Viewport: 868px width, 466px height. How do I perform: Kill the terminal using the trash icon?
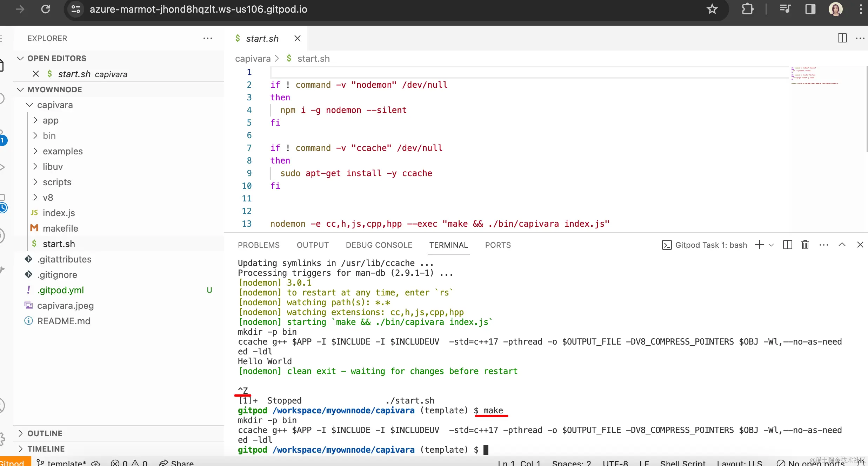point(805,245)
